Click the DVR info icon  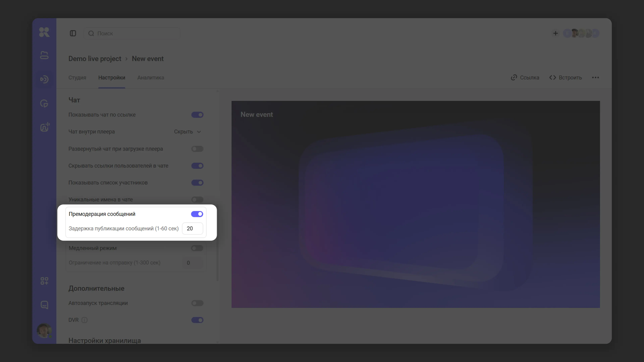coord(85,320)
